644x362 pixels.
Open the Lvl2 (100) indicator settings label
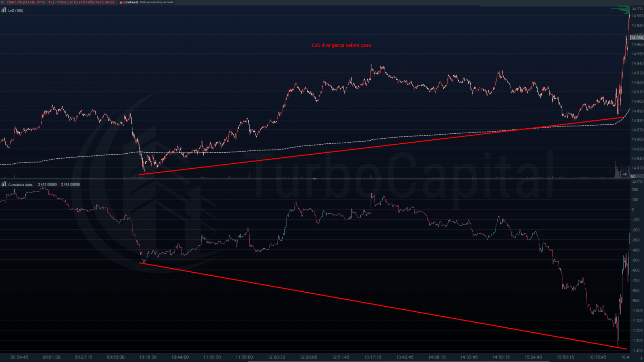coord(16,11)
